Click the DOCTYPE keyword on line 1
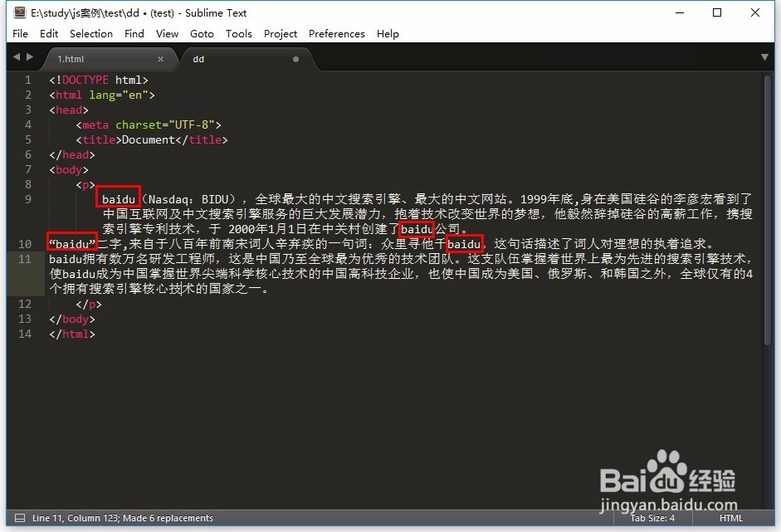This screenshot has width=781, height=532. (85, 80)
